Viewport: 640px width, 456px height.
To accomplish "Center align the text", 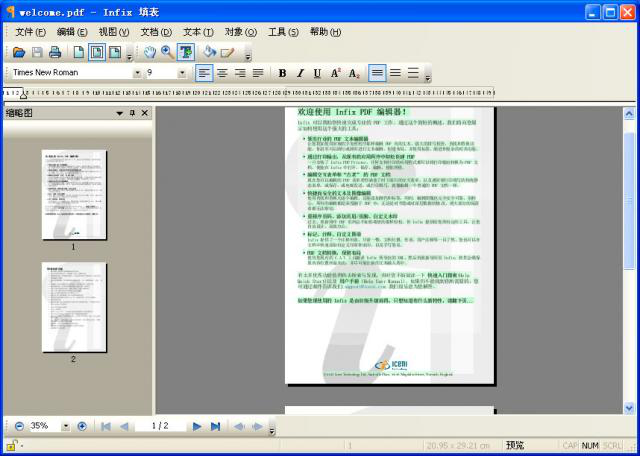I will 222,73.
